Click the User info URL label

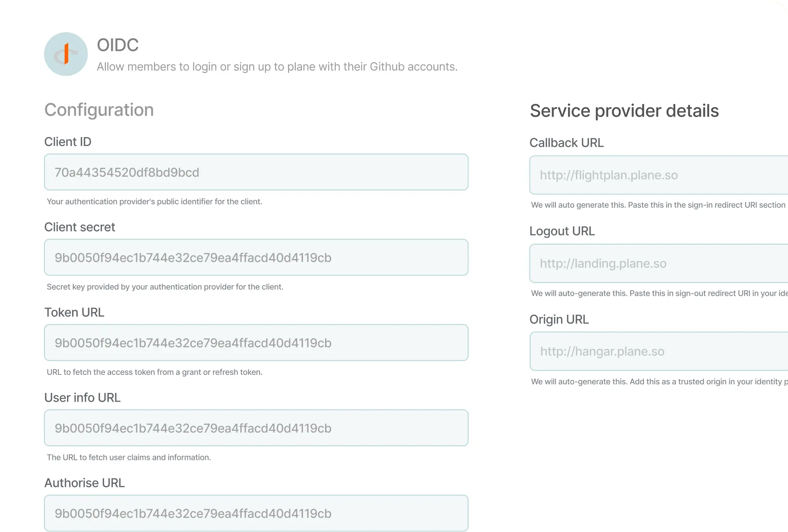click(x=82, y=398)
